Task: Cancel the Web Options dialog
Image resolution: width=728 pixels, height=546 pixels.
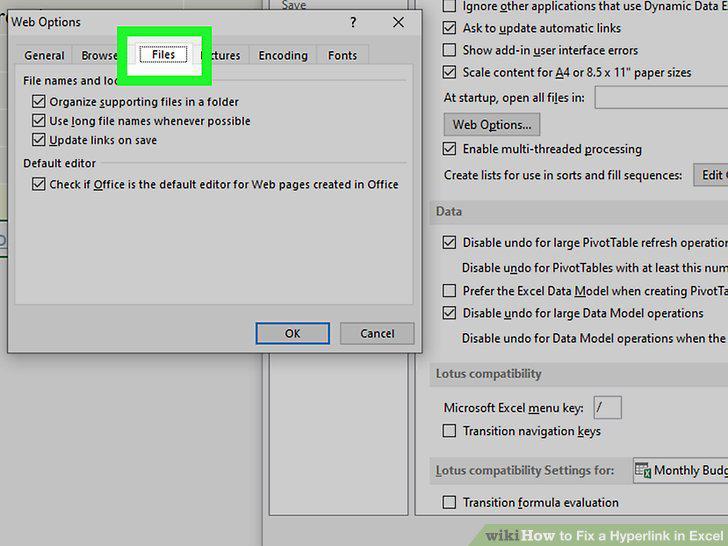Action: coord(377,333)
